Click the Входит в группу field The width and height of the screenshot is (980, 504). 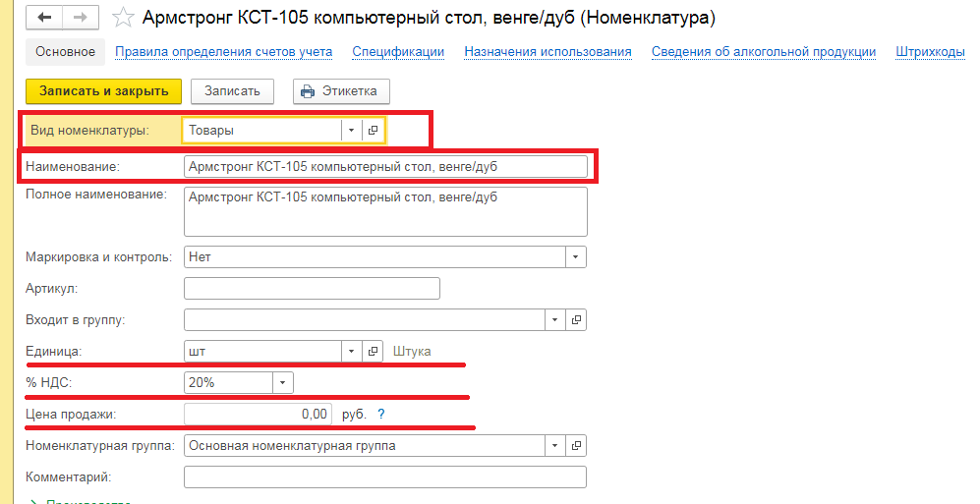pos(365,319)
